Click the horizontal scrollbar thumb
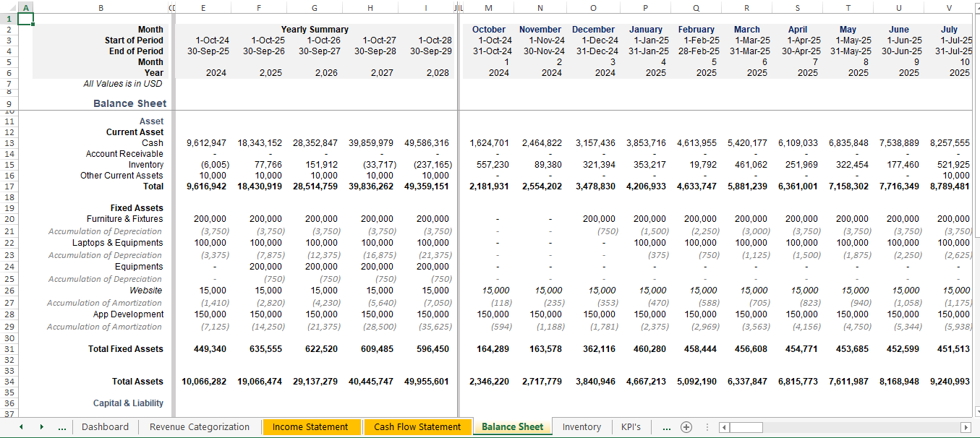 point(746,427)
